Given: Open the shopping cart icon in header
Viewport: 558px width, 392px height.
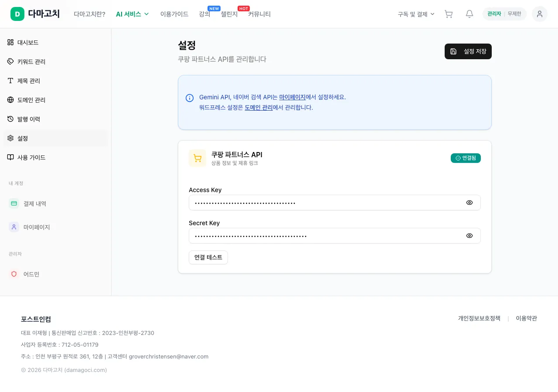Looking at the screenshot, I should (x=449, y=14).
